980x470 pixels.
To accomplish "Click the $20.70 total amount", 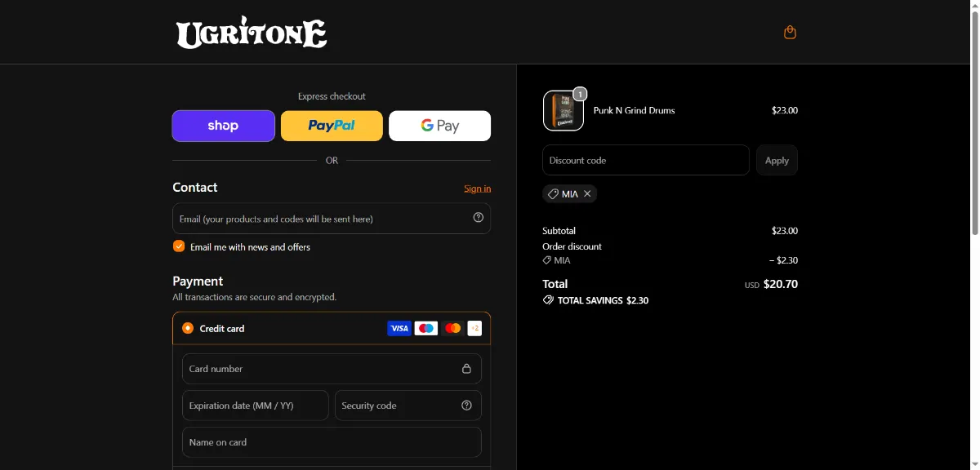I will click(781, 284).
